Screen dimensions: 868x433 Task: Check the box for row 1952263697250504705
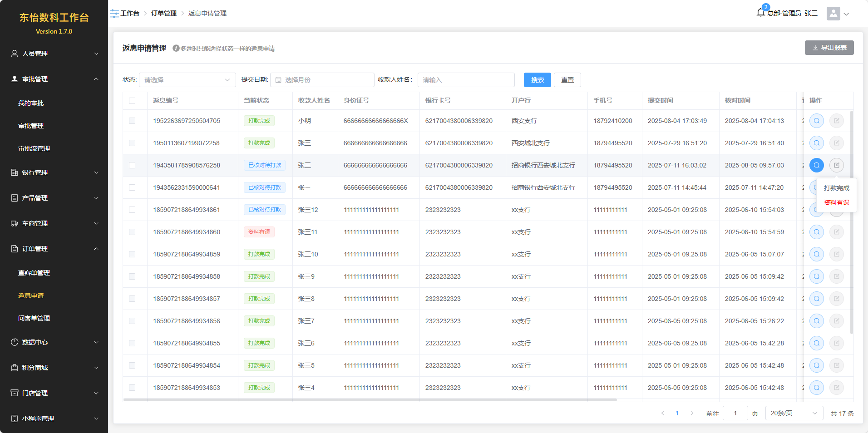coord(132,121)
